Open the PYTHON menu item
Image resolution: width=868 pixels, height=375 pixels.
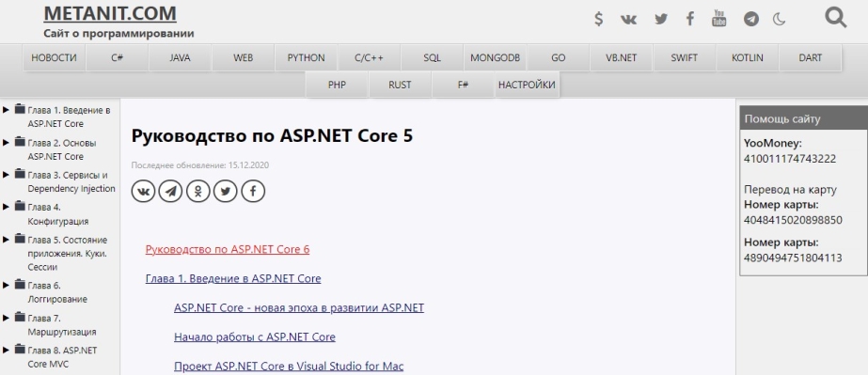(307, 57)
